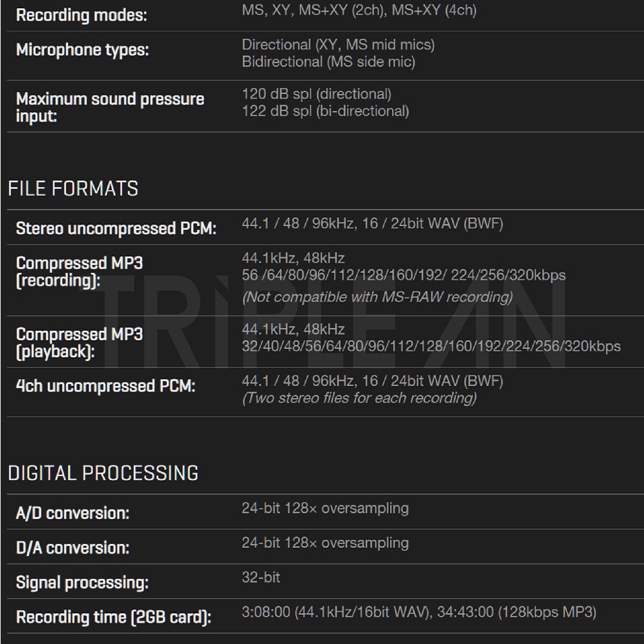Click the Recording time (2GB card) label

[x=113, y=617]
